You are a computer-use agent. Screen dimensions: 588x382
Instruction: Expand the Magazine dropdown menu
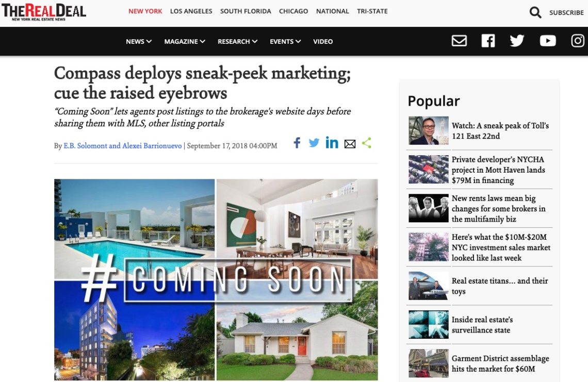(x=185, y=41)
